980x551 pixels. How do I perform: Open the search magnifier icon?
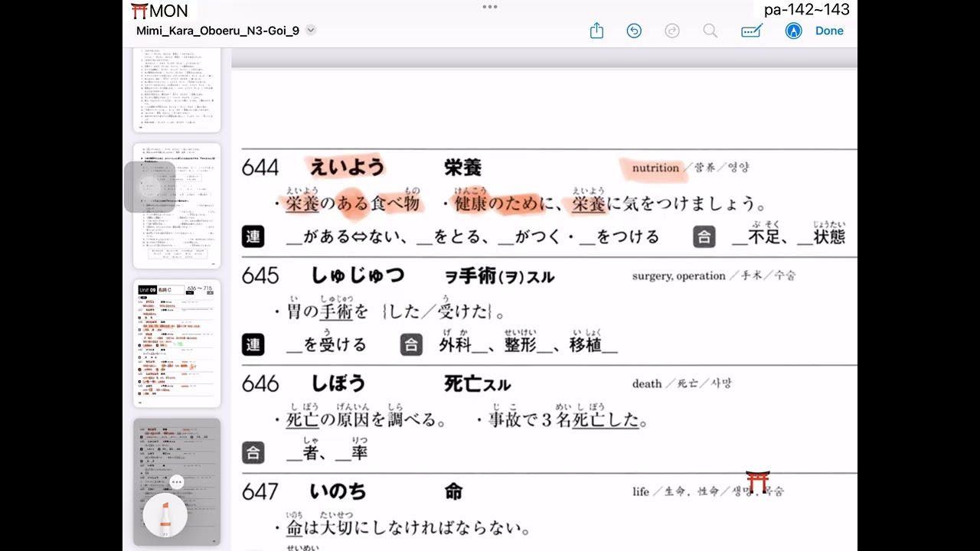tap(710, 31)
